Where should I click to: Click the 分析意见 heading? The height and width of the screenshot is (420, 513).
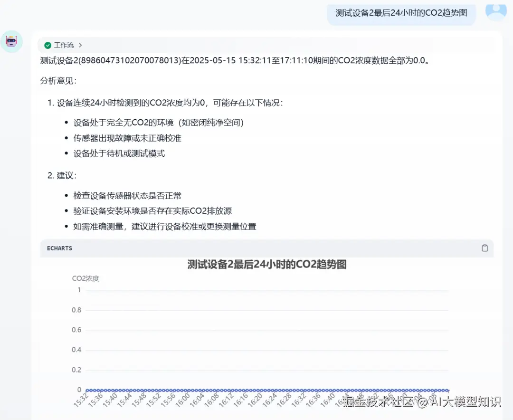pyautogui.click(x=58, y=81)
